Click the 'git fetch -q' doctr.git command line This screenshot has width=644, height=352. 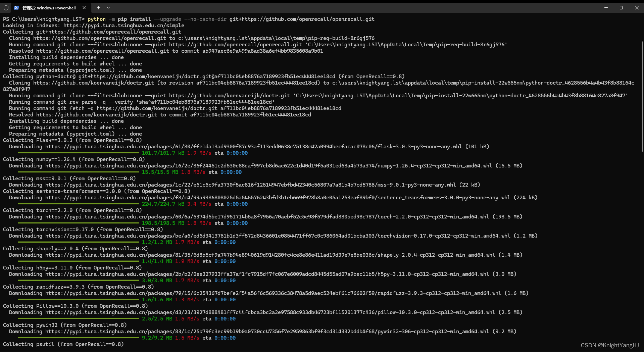coord(175,108)
